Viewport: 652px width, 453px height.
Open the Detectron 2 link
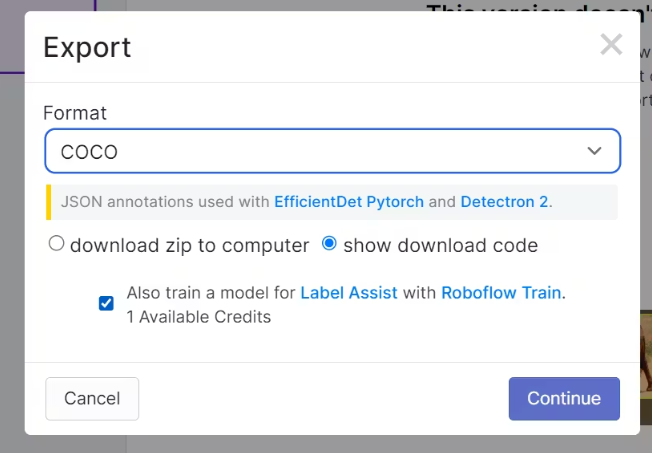pos(504,202)
